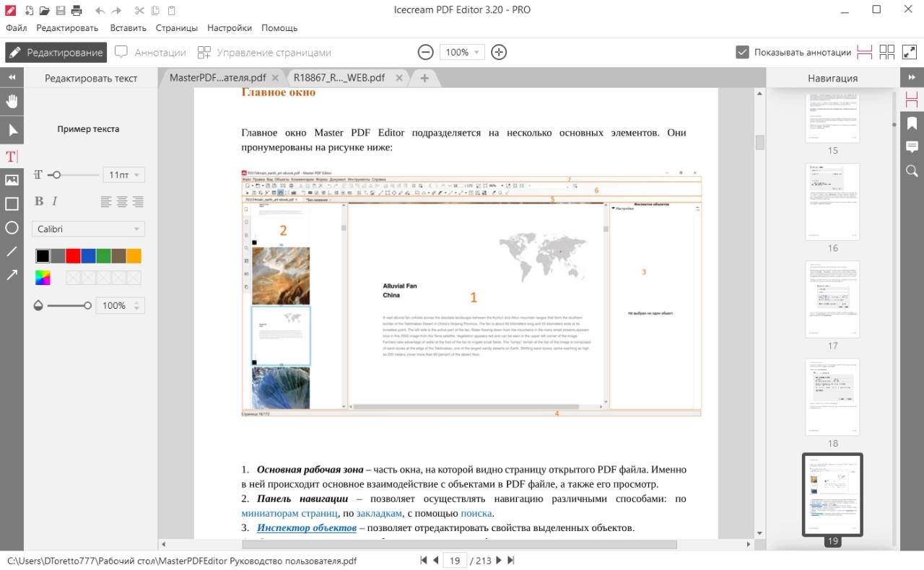Uncheck Показывать аннотации checkbox

pyautogui.click(x=742, y=53)
